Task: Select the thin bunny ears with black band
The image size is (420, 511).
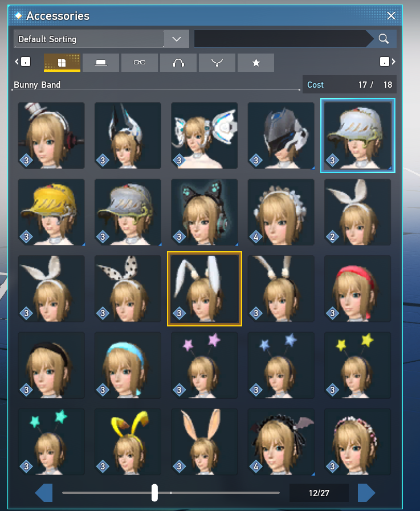Action: 281,289
